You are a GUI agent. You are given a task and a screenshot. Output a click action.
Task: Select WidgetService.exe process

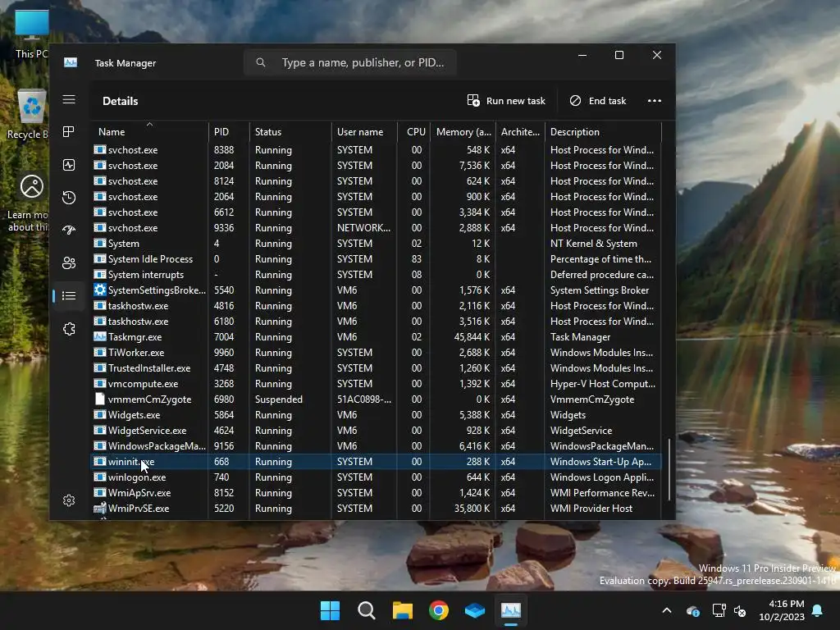[377, 430]
